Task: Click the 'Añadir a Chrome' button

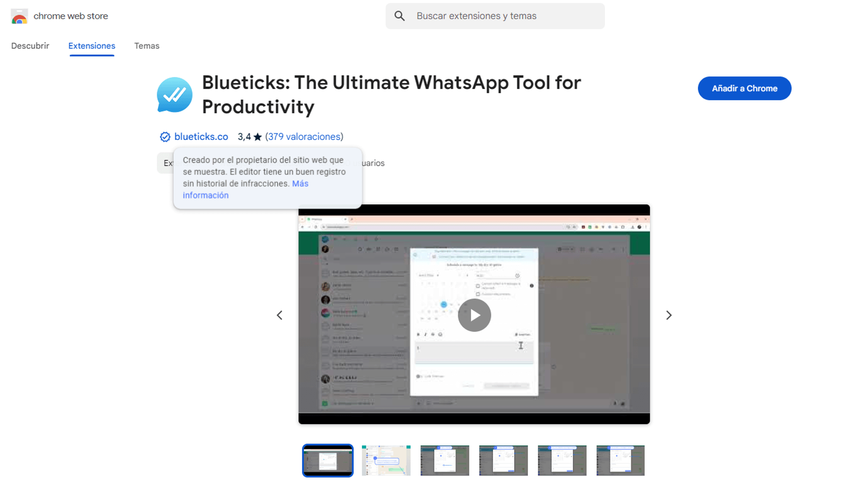Action: tap(744, 89)
